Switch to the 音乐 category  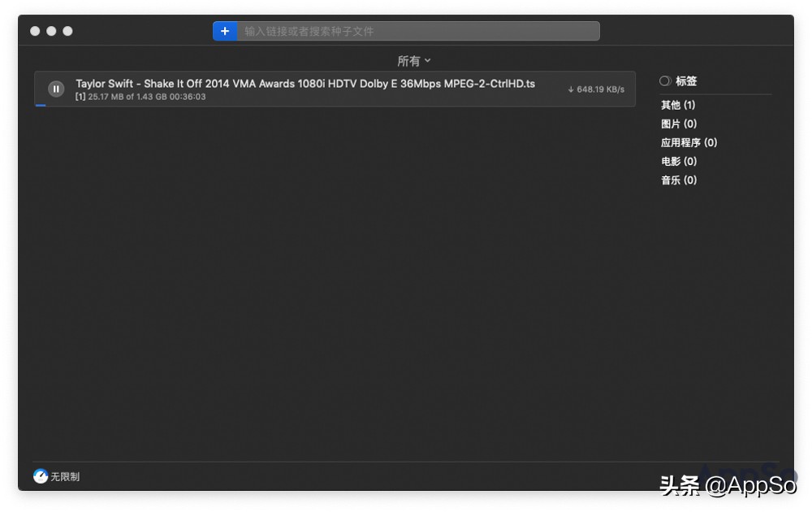click(x=677, y=180)
